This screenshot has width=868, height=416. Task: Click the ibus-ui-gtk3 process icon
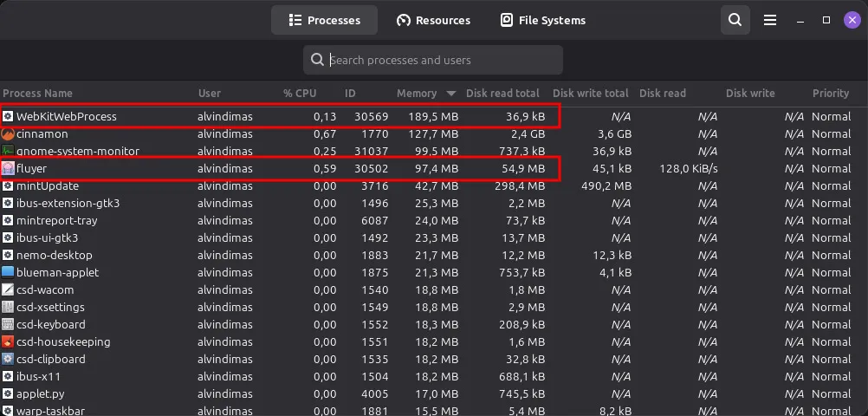pyautogui.click(x=8, y=238)
